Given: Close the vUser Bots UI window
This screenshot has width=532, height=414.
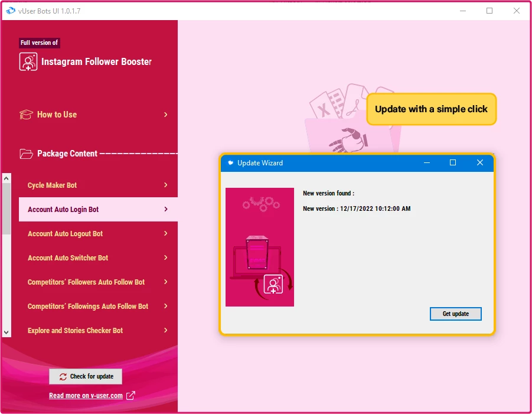Looking at the screenshot, I should 517,11.
